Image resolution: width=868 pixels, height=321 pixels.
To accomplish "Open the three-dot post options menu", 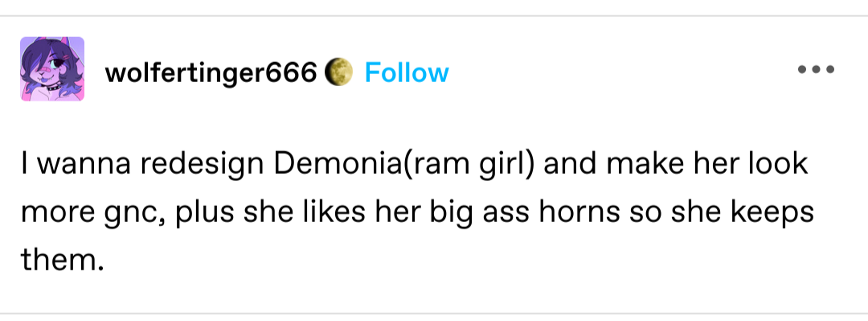I will (816, 70).
